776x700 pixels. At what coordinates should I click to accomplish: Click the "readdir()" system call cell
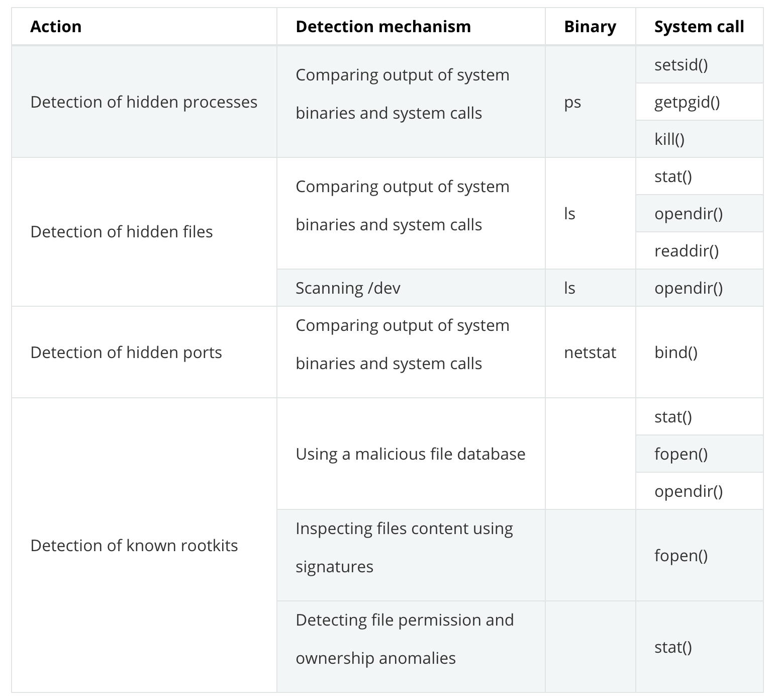(x=686, y=251)
